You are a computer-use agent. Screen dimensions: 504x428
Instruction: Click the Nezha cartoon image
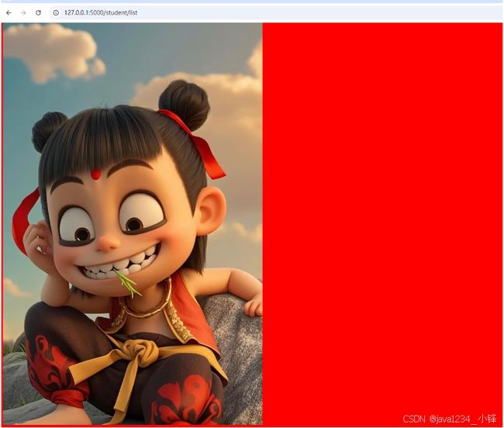(x=133, y=224)
